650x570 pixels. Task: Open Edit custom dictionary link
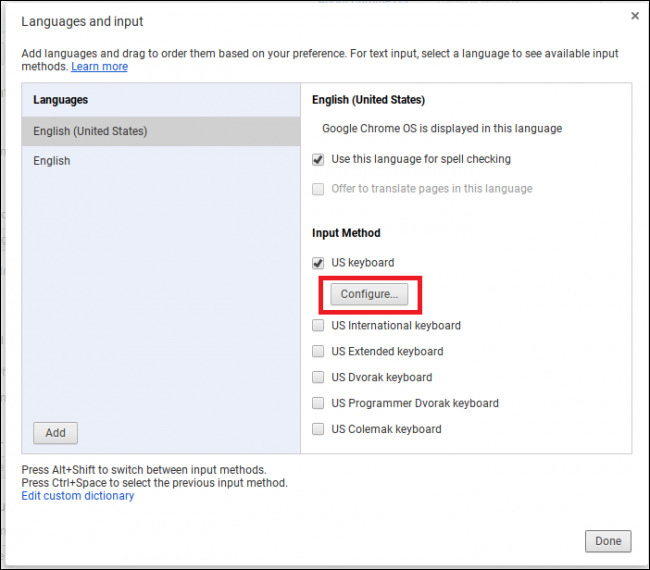(x=78, y=496)
